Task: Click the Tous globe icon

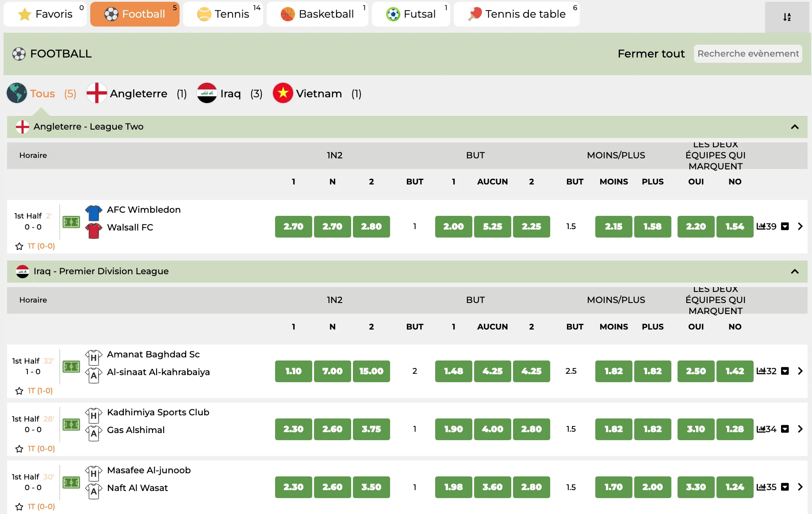Action: (17, 93)
